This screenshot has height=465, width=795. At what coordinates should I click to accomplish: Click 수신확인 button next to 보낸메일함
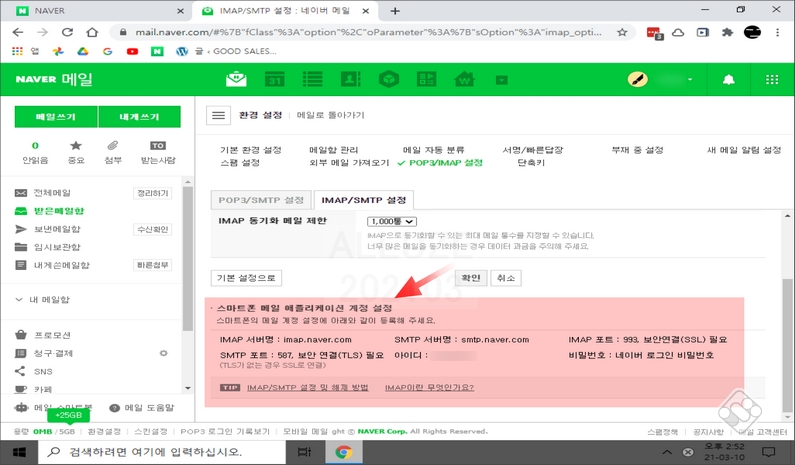[153, 229]
